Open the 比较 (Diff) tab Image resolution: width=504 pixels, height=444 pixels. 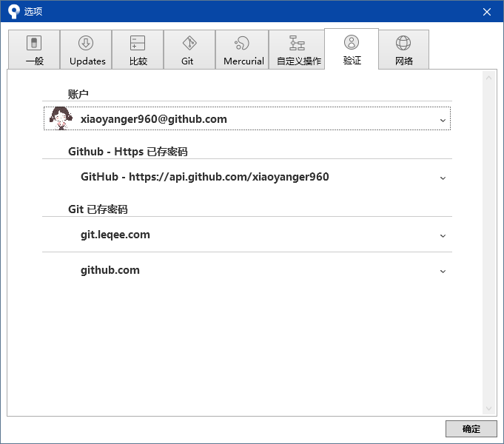point(138,50)
